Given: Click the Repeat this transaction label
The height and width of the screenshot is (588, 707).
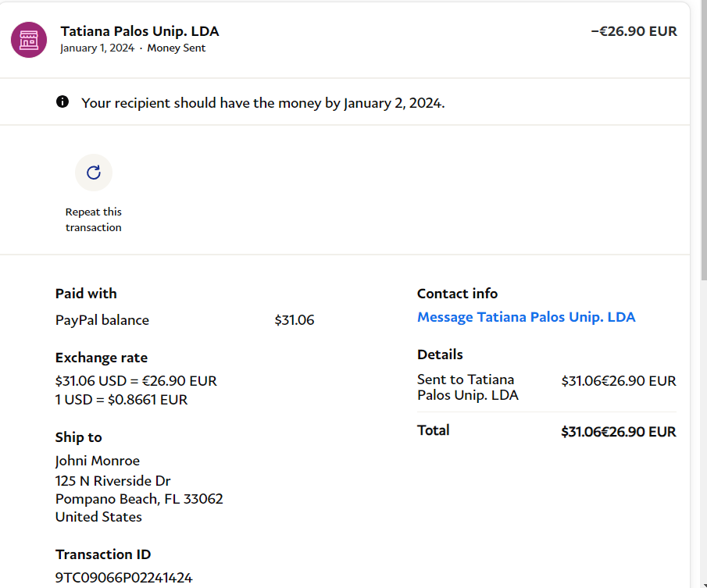Looking at the screenshot, I should point(94,219).
